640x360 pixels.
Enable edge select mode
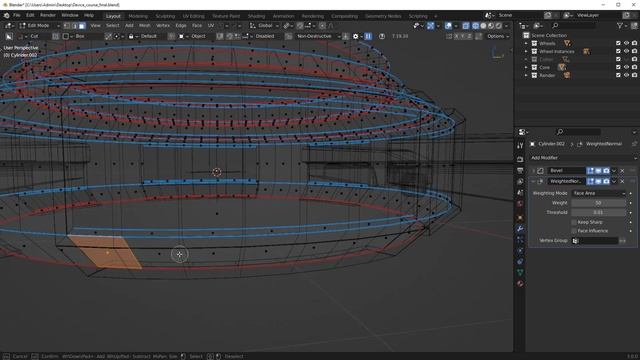point(74,26)
